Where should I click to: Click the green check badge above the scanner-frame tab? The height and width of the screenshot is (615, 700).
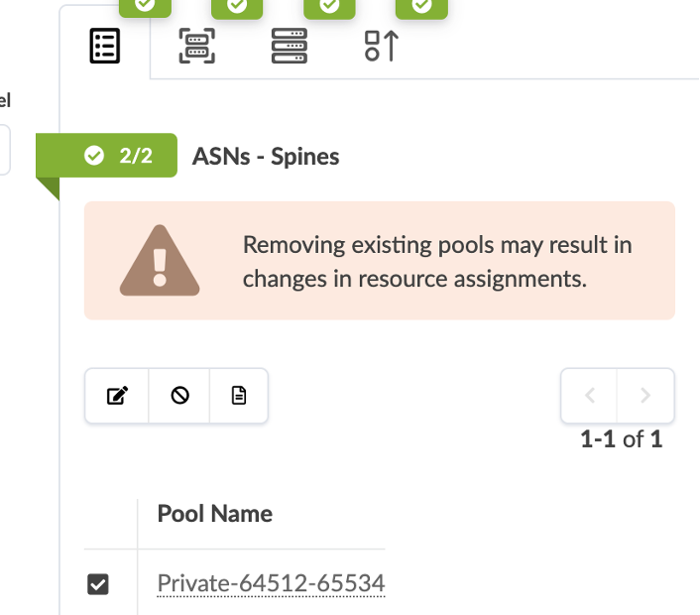(x=237, y=7)
